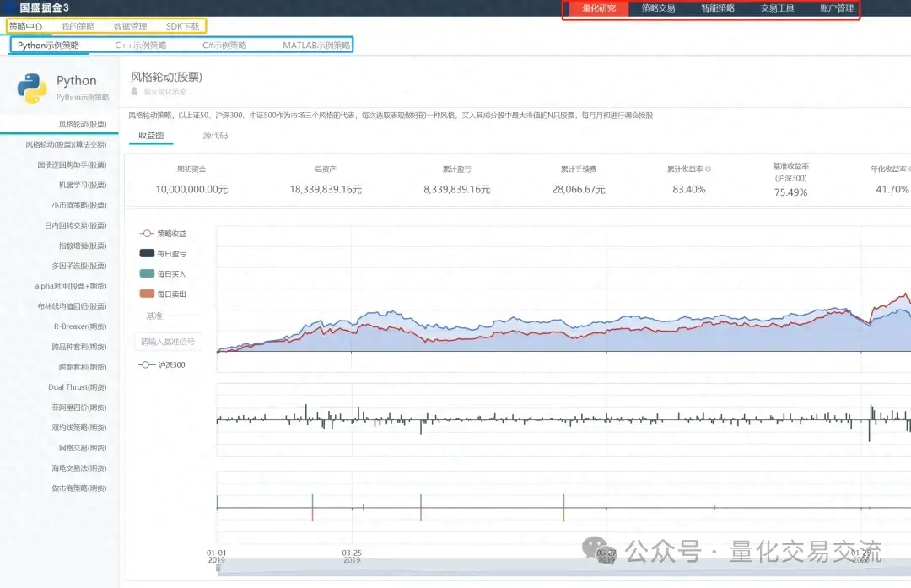The image size is (911, 588).
Task: Open the 量化研究 top menu
Action: coord(598,8)
